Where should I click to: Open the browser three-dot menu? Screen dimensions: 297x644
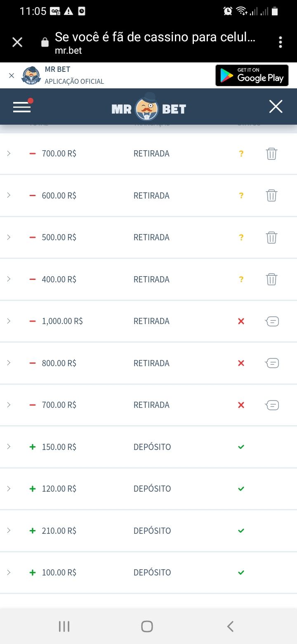point(280,42)
